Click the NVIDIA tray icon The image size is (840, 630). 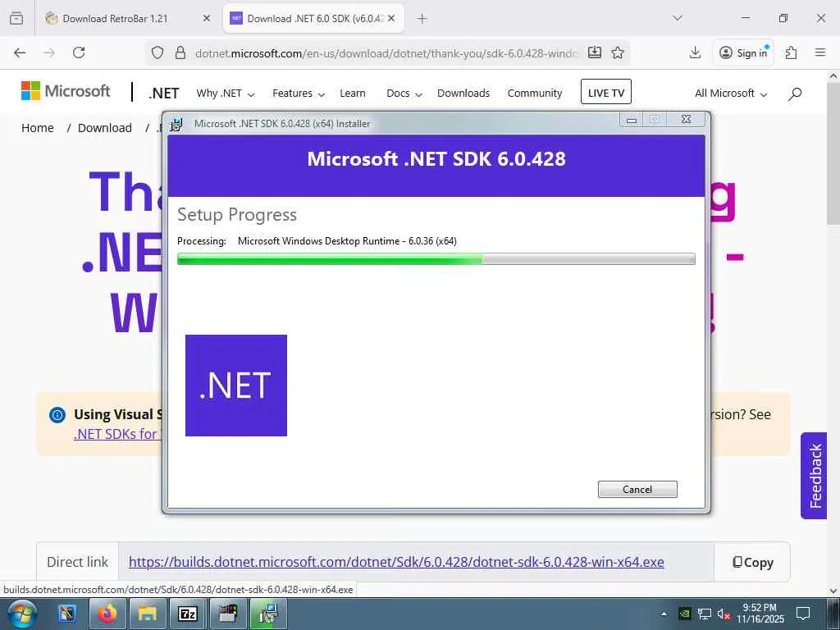[x=684, y=614]
